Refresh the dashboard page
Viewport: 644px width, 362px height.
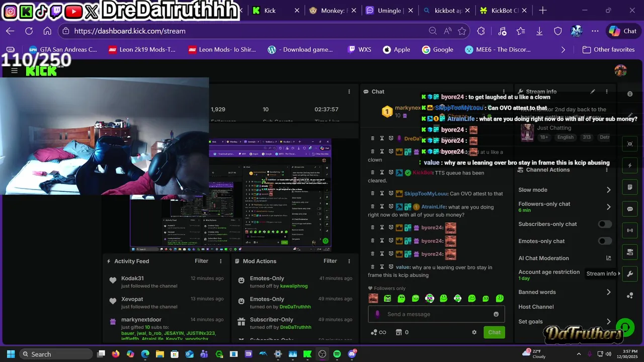pyautogui.click(x=29, y=31)
